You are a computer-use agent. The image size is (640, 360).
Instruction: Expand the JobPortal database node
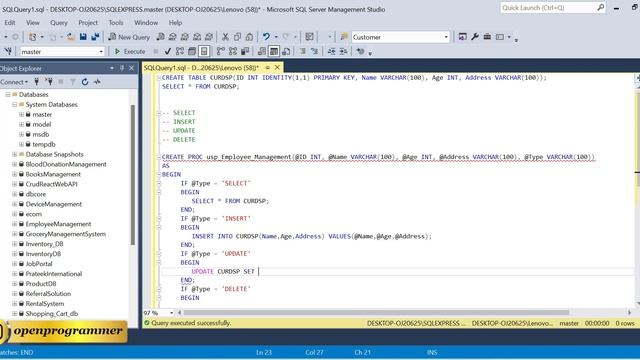[x=15, y=264]
